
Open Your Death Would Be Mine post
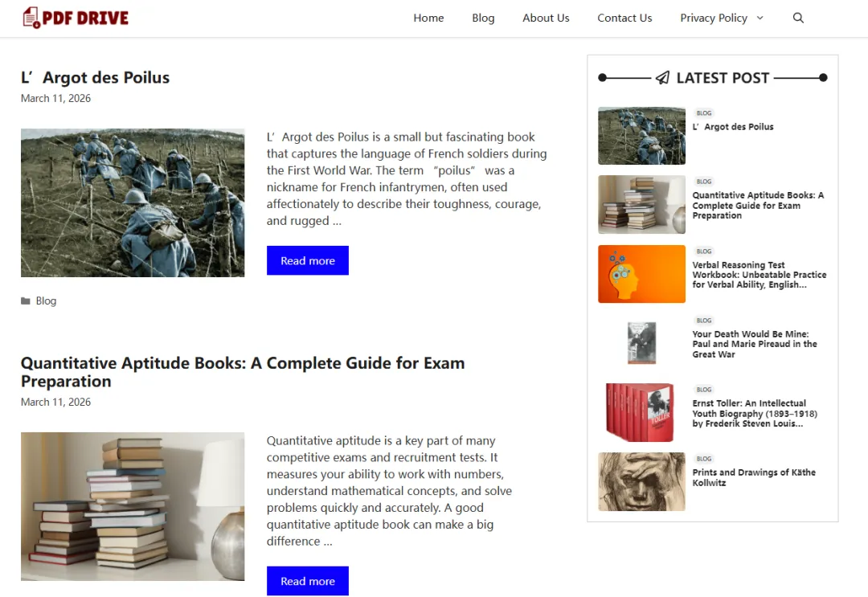coord(755,344)
